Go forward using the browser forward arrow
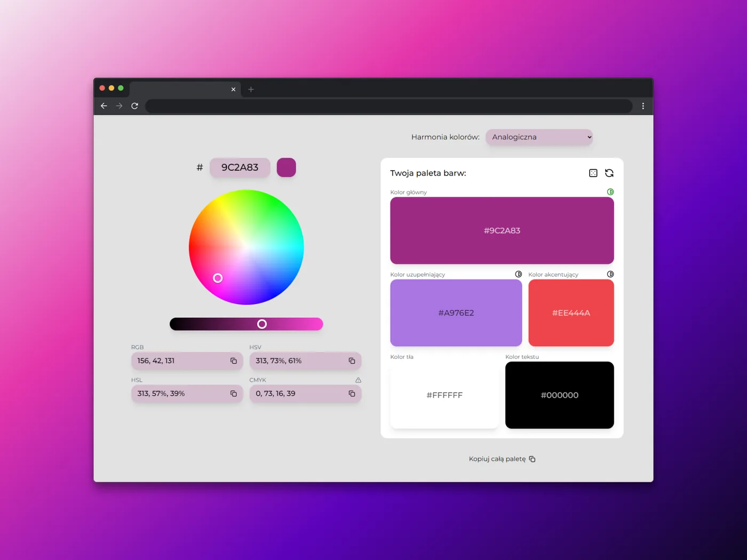747x560 pixels. coord(120,106)
